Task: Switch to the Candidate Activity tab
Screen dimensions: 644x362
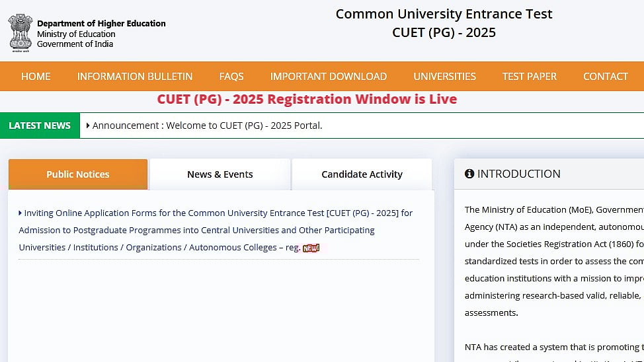Action: pyautogui.click(x=362, y=174)
